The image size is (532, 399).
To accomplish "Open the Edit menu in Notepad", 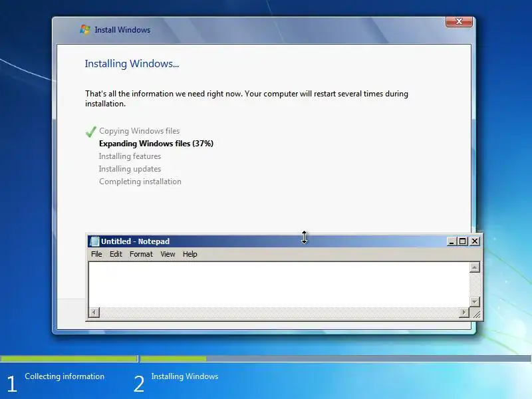I will (x=116, y=254).
